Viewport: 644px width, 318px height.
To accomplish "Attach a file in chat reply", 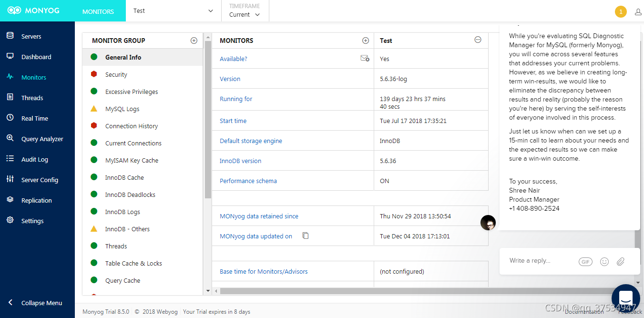I will [x=621, y=261].
